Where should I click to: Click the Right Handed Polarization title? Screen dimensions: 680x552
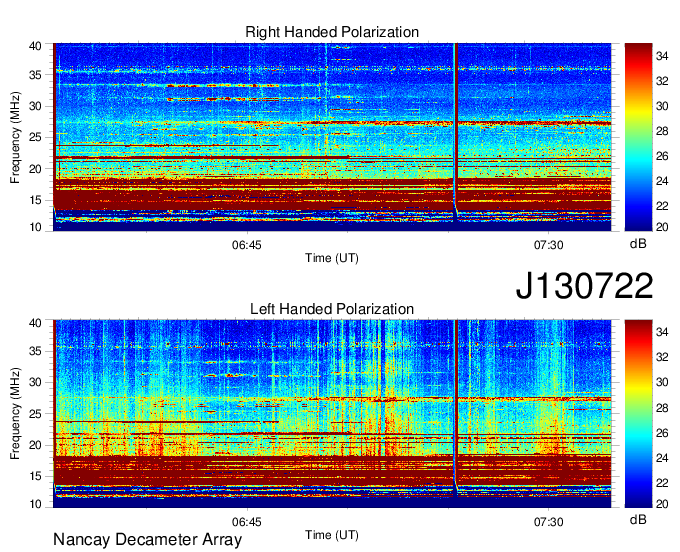pyautogui.click(x=332, y=32)
